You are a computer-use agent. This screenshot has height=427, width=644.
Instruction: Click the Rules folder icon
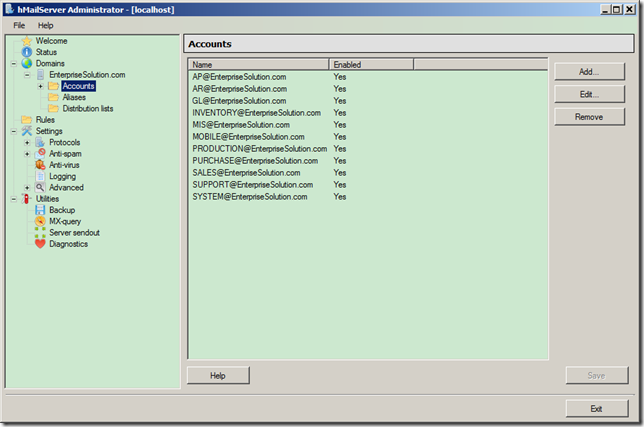27,119
